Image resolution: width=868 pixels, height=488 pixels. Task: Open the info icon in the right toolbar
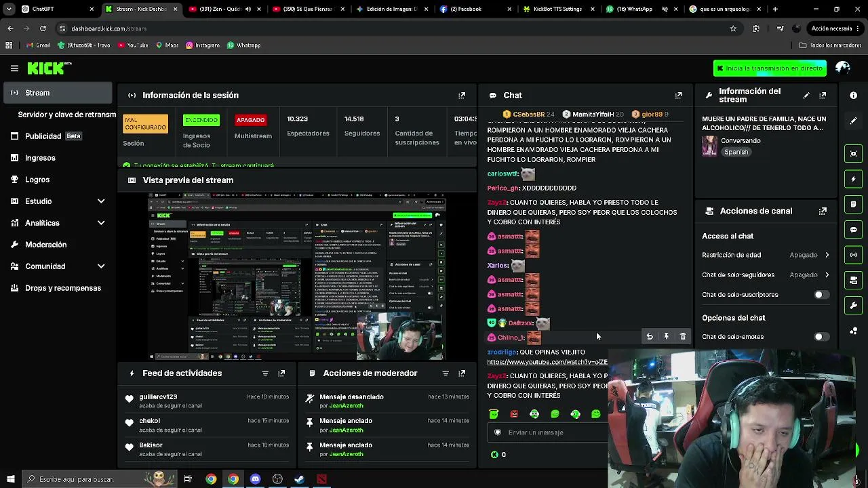pos(854,96)
